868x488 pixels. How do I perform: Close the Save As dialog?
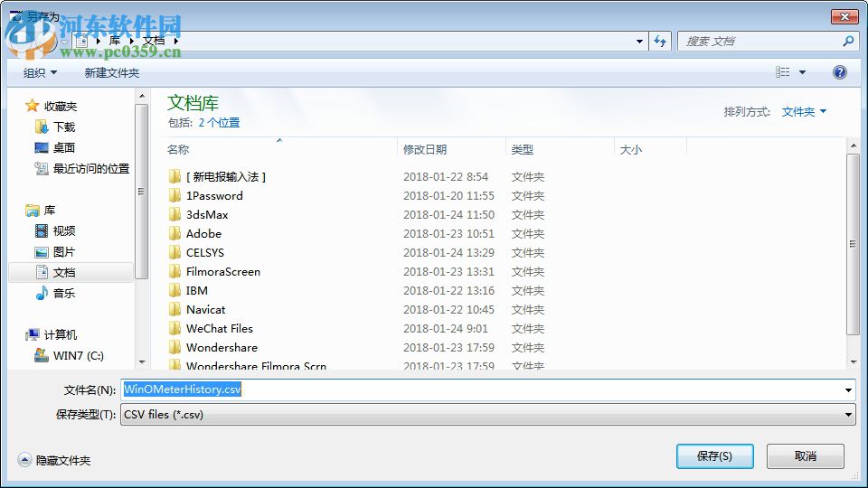pos(844,16)
